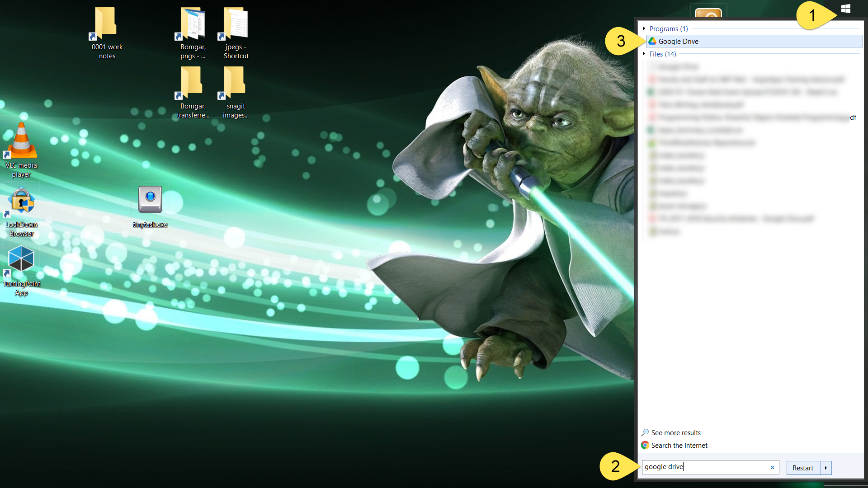Collapse the Programs (1) results group
Screen dimensions: 868x488
tap(644, 28)
